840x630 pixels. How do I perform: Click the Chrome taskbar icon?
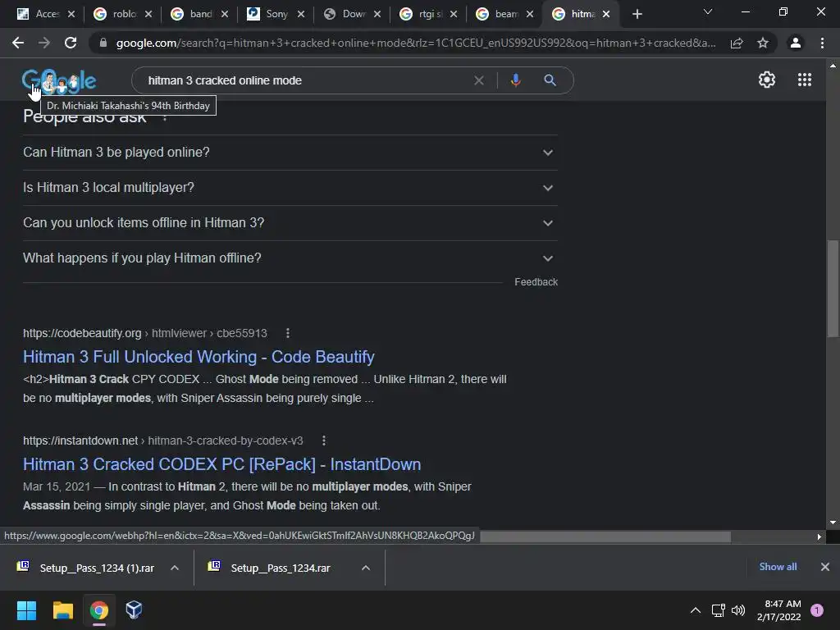click(98, 610)
